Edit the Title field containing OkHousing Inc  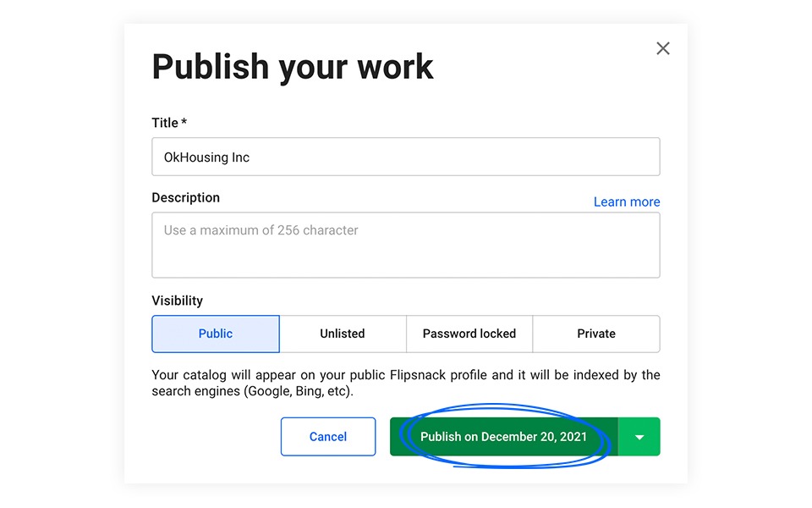(x=405, y=157)
